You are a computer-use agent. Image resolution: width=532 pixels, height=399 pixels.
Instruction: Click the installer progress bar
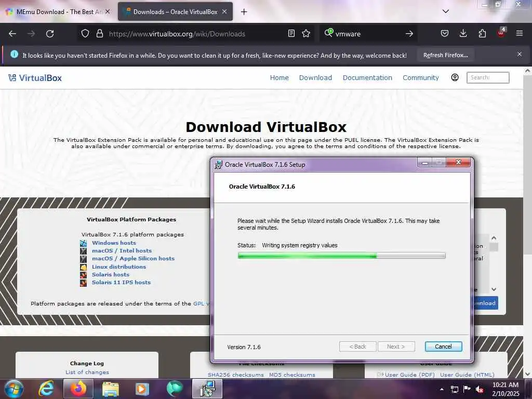(x=342, y=256)
